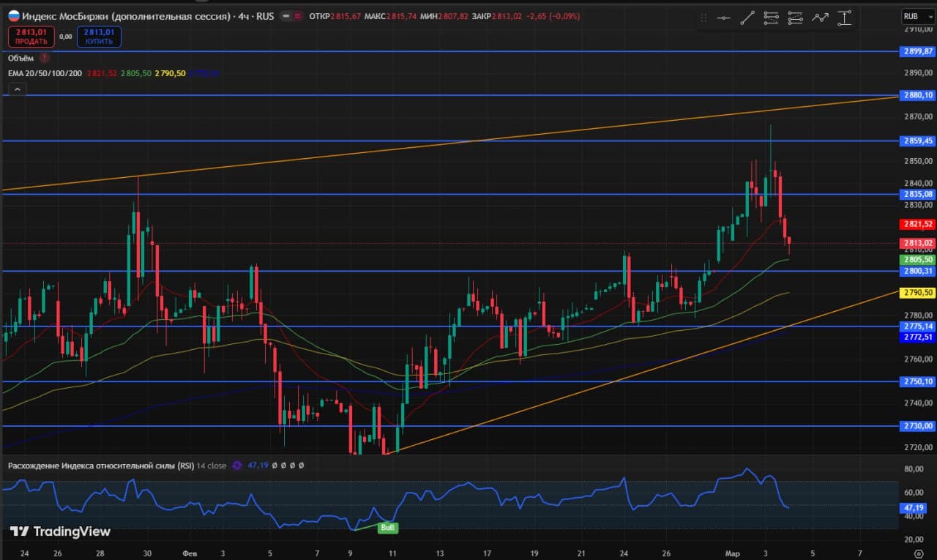Screen dimensions: 937x560
Task: Click the Volume indicator warning icon
Action: point(45,57)
